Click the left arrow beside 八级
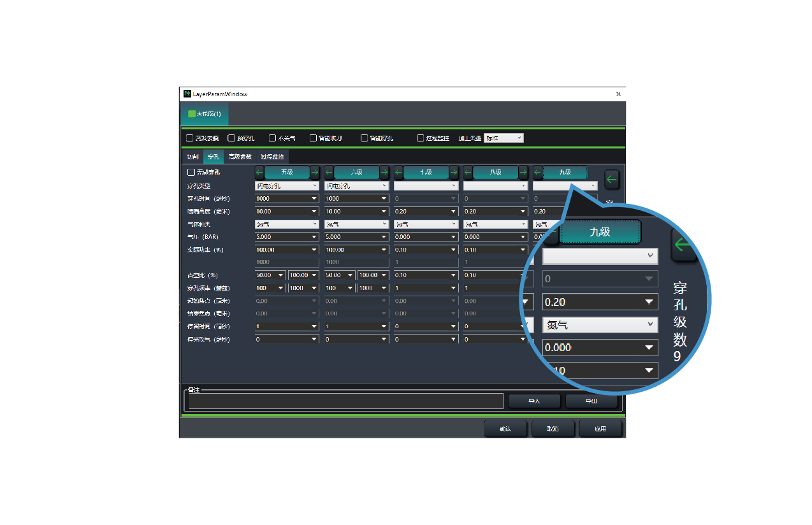The image size is (812, 525). pos(468,172)
